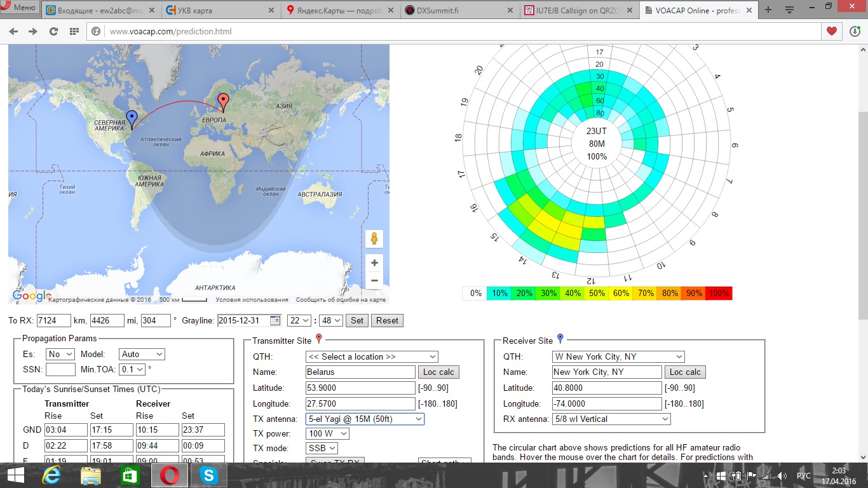This screenshot has height=488, width=868.
Task: Click receiver Longitude field -74.0000
Action: [607, 403]
